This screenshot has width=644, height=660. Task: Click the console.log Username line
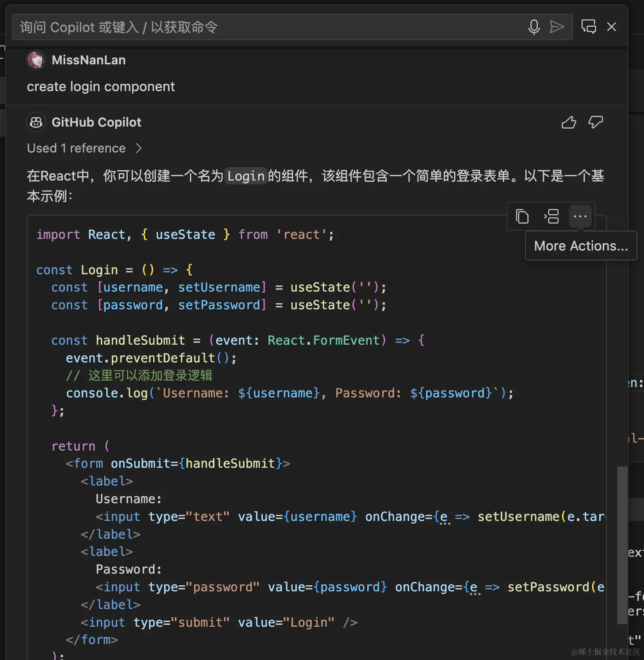[290, 393]
